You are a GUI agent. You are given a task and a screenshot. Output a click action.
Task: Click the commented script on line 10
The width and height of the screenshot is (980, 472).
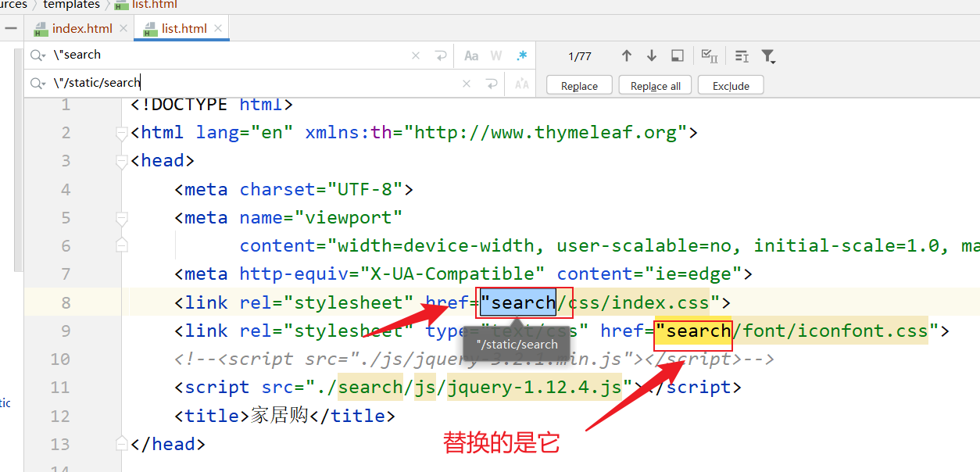point(474,359)
